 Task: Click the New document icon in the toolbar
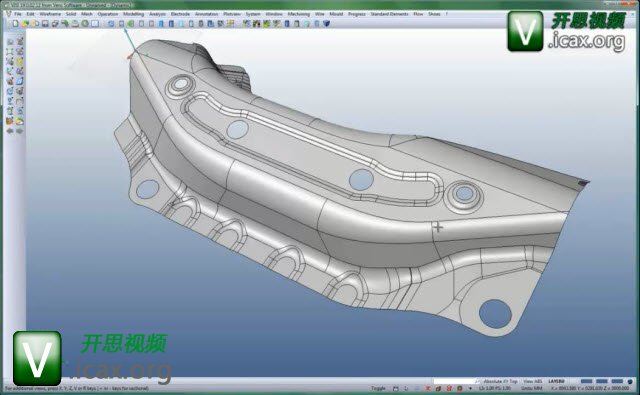point(15,24)
